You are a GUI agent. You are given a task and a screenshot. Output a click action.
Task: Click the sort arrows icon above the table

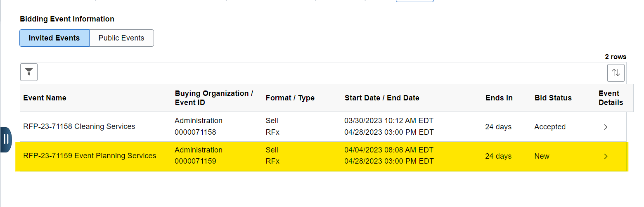point(616,73)
